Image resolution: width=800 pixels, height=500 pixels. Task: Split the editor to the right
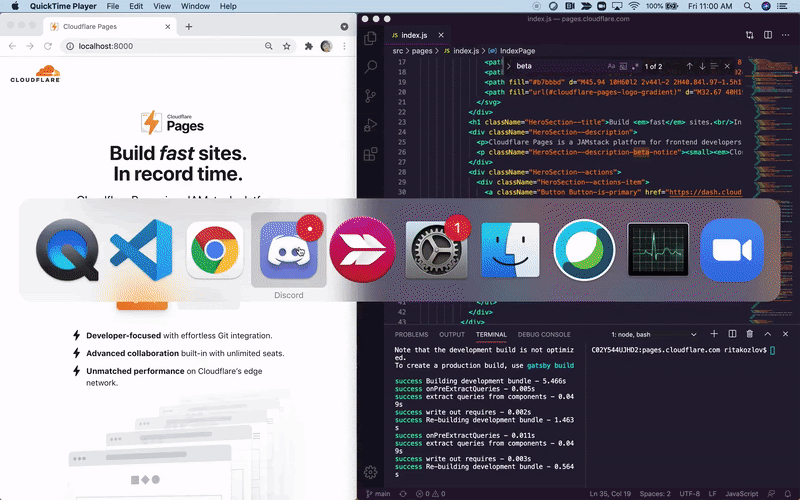(768, 35)
